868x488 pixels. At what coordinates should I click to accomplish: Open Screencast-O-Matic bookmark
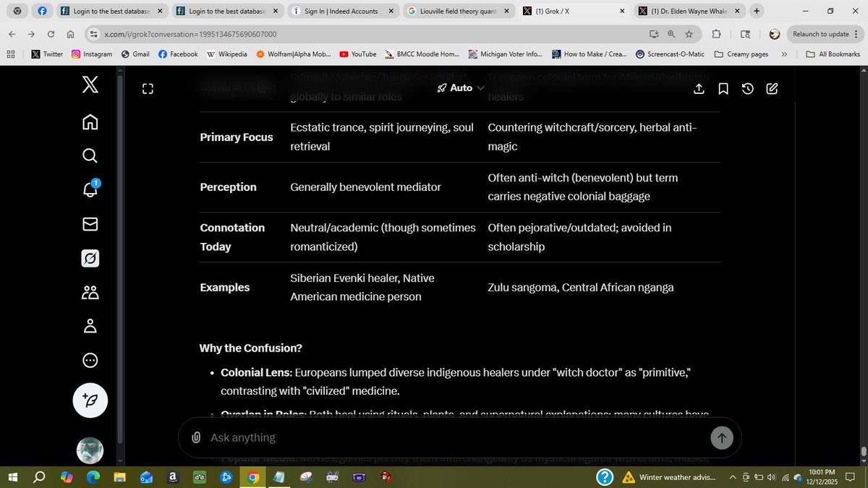tap(670, 54)
